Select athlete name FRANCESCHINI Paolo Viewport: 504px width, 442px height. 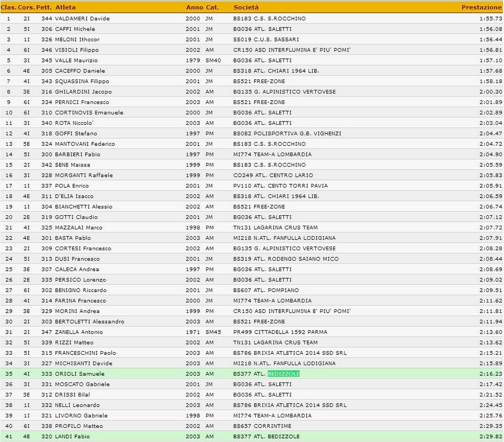85,353
